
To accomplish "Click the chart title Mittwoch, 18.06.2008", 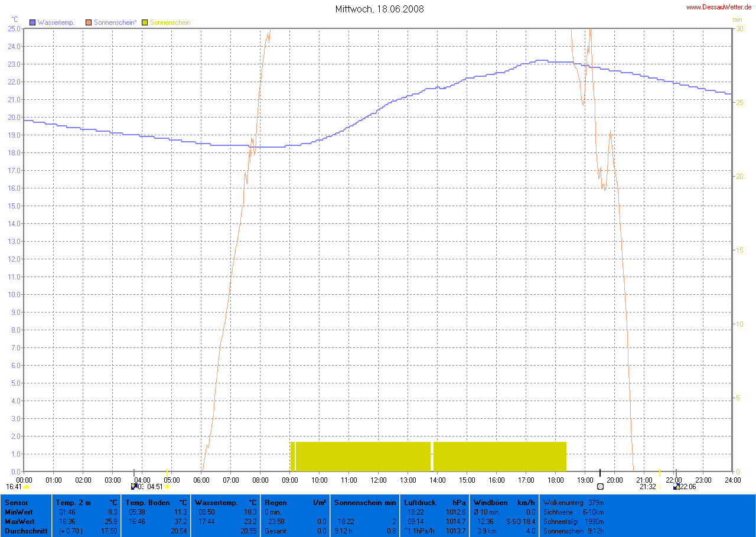I will coord(379,9).
